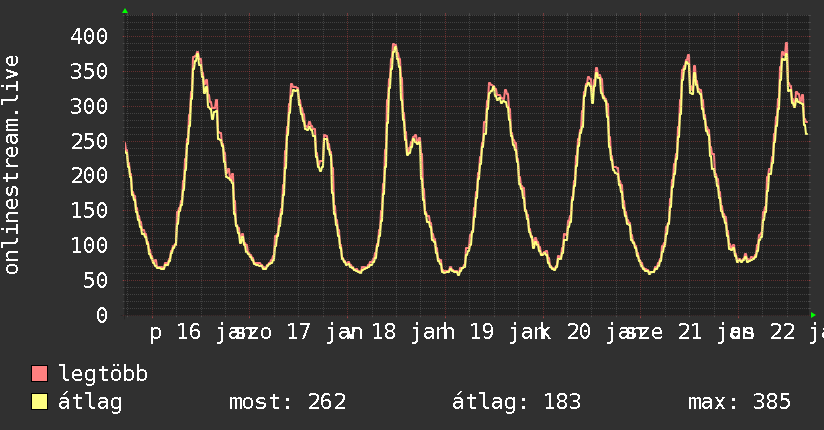Click the y-axis label 0
Screen dimensions: 824x430
pos(102,315)
